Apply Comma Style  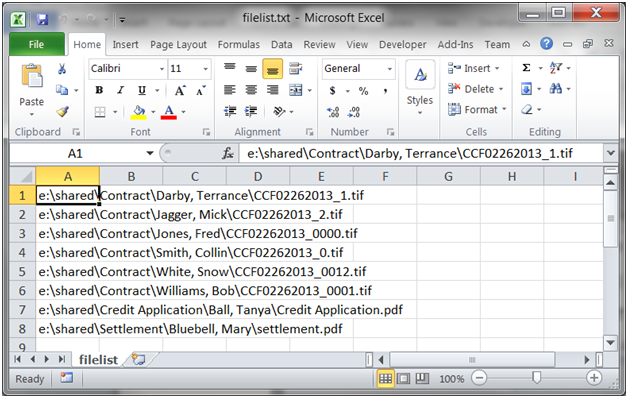coord(385,91)
